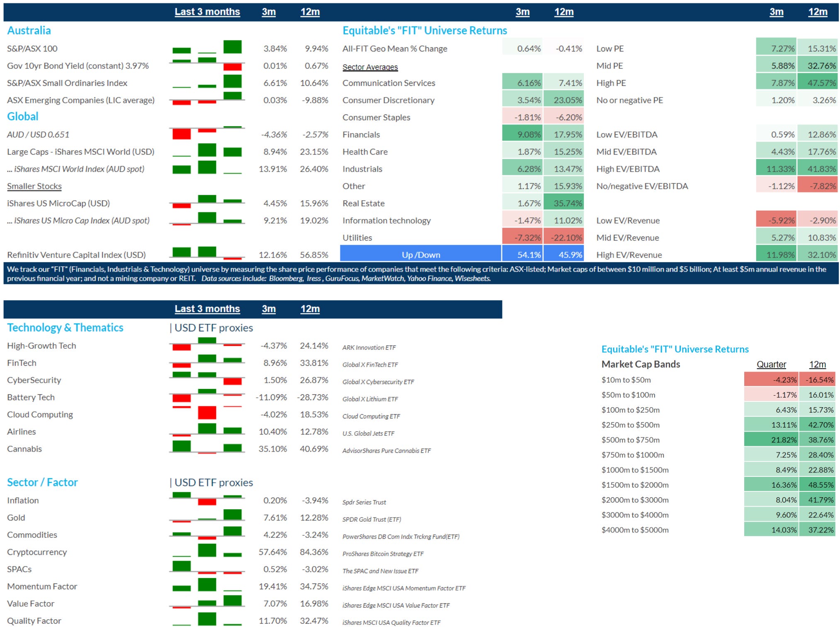
Task: Click the Smaller Stocks underlined heading
Action: tap(34, 186)
